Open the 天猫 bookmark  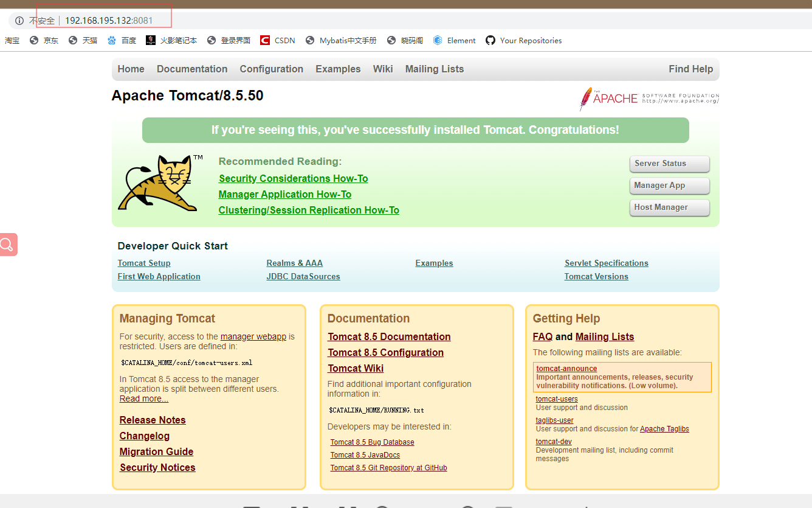point(83,41)
